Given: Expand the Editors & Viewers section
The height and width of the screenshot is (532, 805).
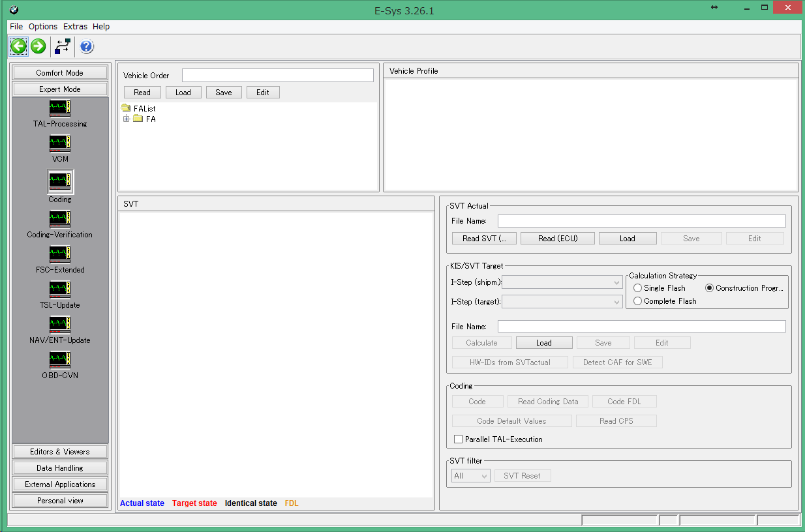Looking at the screenshot, I should tap(60, 452).
